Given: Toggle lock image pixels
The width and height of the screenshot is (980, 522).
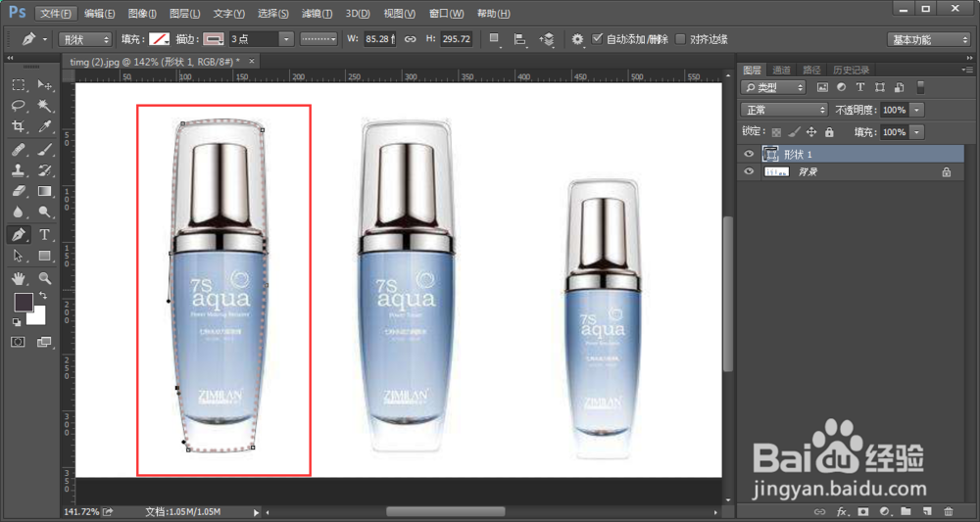Looking at the screenshot, I should (x=794, y=132).
